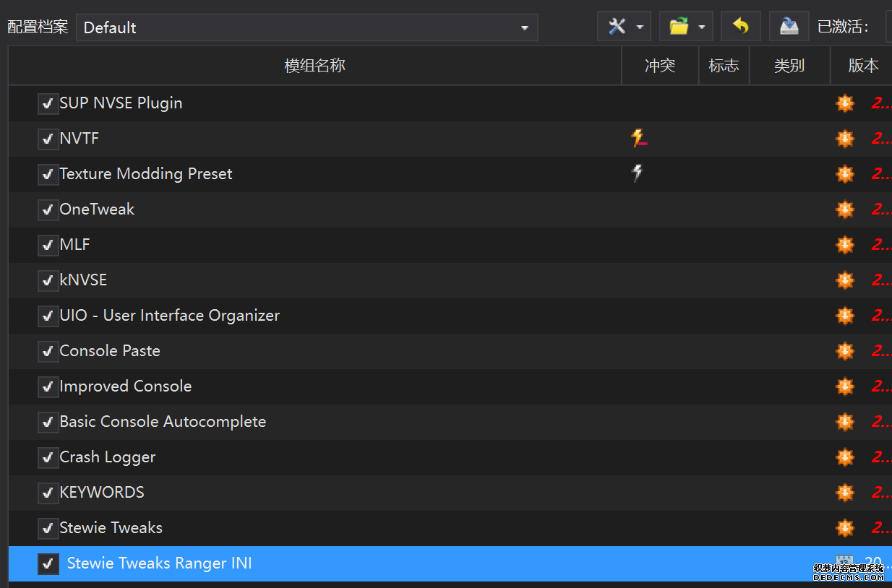
Task: Click the 类别 column header
Action: click(789, 66)
